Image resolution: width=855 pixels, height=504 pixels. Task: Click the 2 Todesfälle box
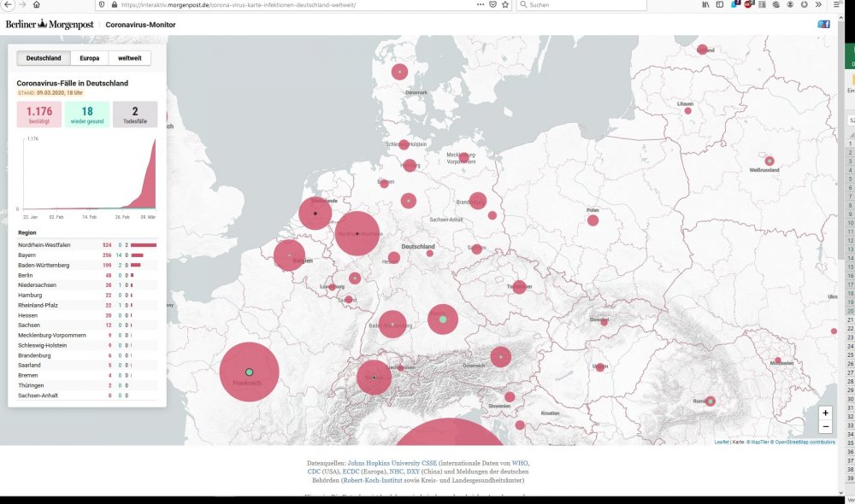[135, 114]
